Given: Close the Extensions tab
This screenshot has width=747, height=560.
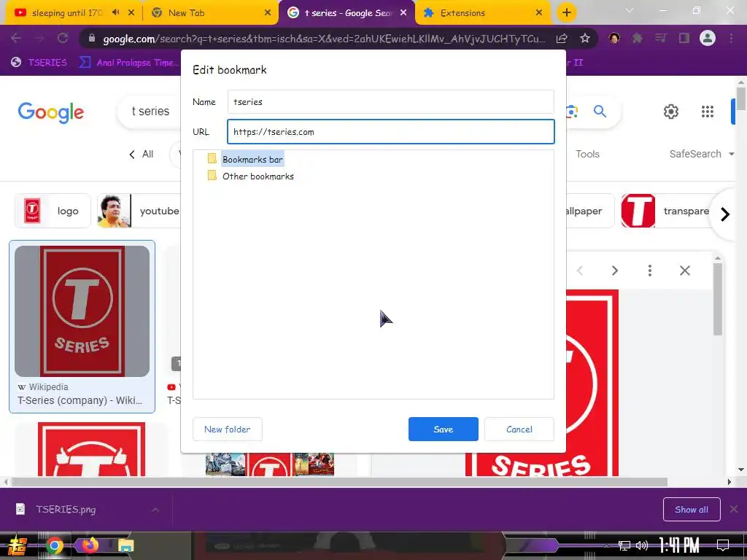Looking at the screenshot, I should coord(539,13).
